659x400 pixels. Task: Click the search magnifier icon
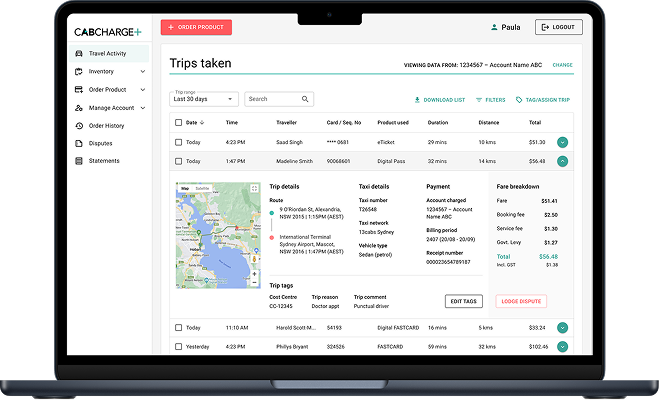pyautogui.click(x=305, y=99)
